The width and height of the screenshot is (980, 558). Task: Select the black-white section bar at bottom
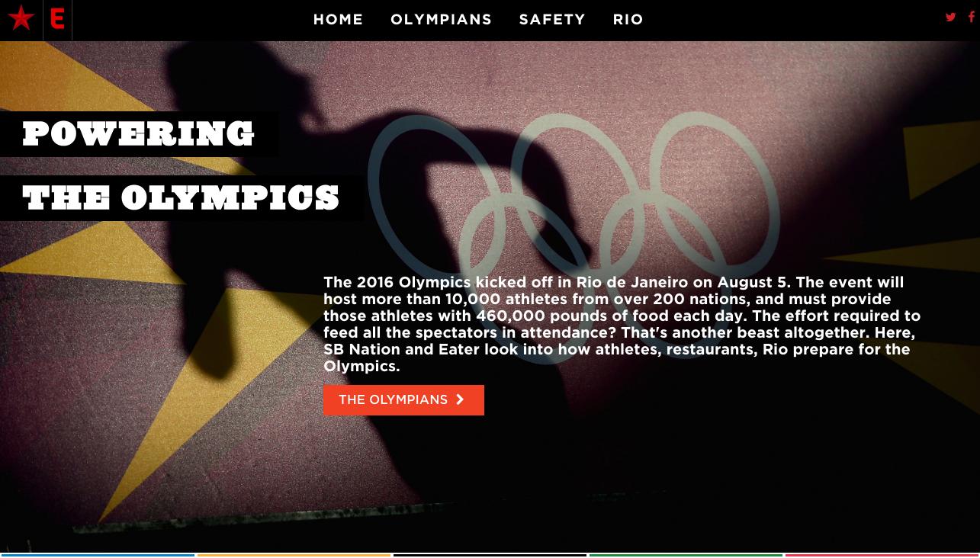coord(490,555)
